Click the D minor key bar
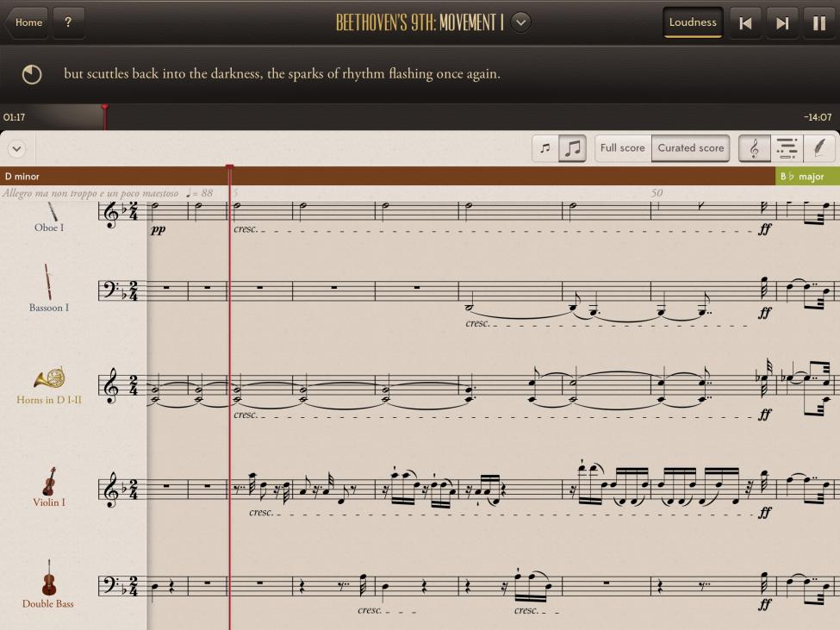 (x=388, y=177)
